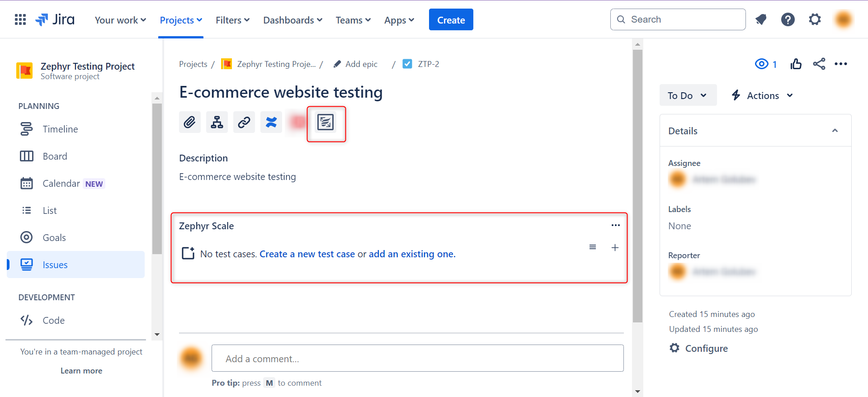Screen dimensions: 868x397
Task: Open the help question mark icon
Action: click(x=788, y=19)
